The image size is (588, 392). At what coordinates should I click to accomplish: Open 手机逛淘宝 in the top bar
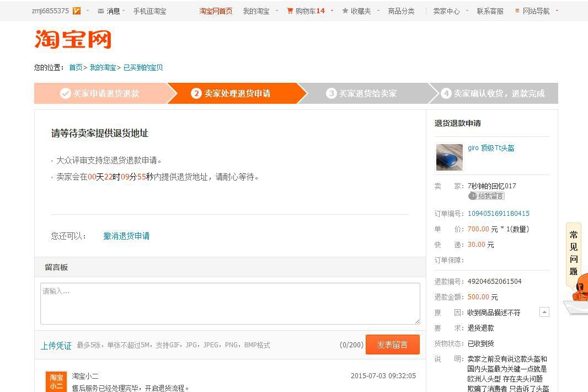tap(149, 11)
